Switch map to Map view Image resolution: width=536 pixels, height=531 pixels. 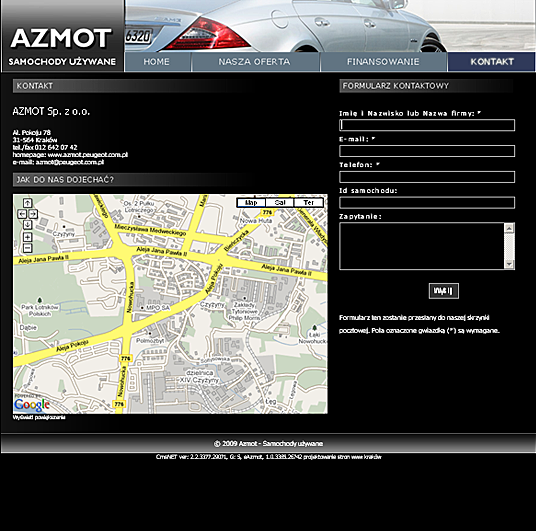pyautogui.click(x=251, y=203)
